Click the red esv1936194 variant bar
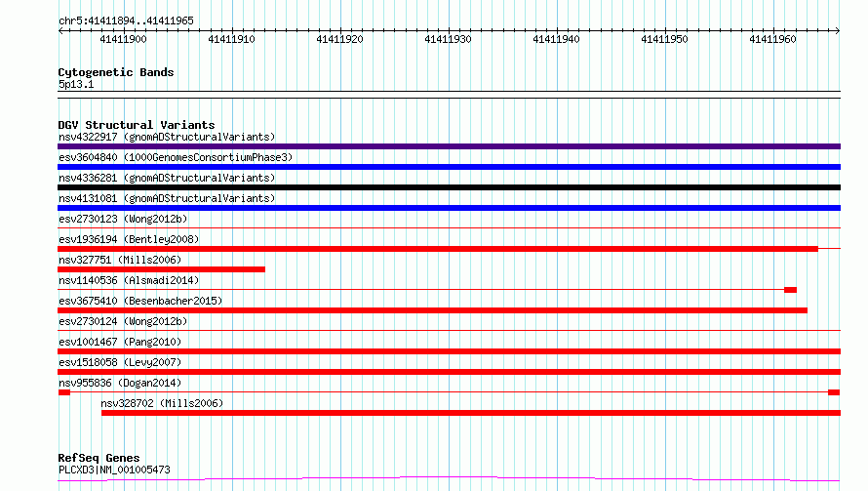868x491 pixels. 438,249
